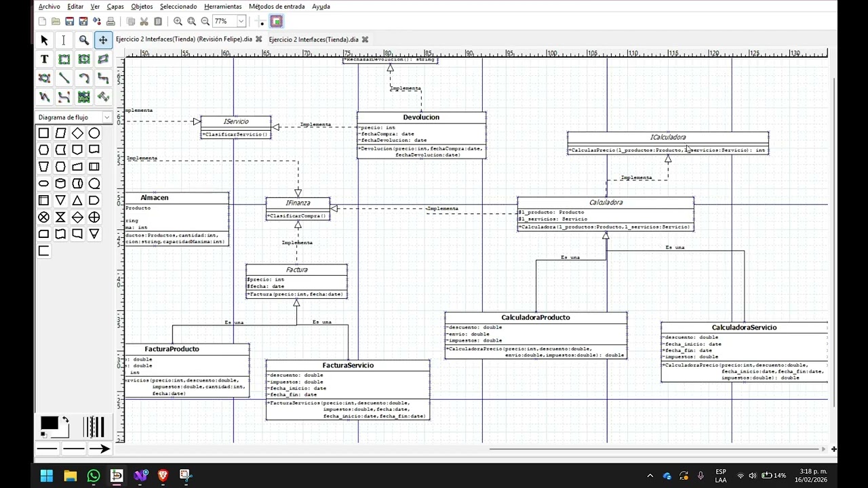This screenshot has width=868, height=488.
Task: Switch to the Revisión Felipe diagram tab
Action: coord(184,39)
